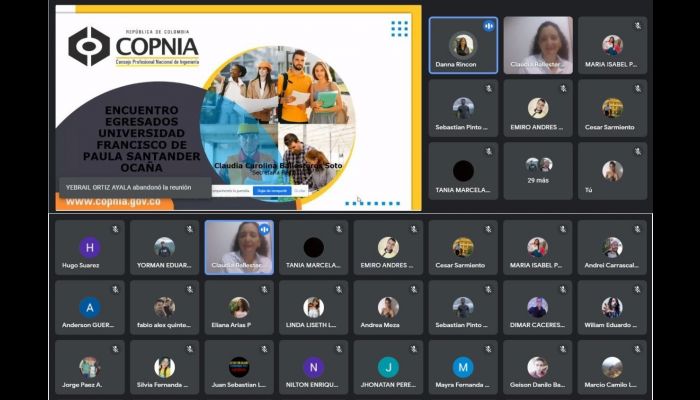Click the circular engineers photo on slide
Image resolution: width=700 pixels, height=400 pixels.
278,124
